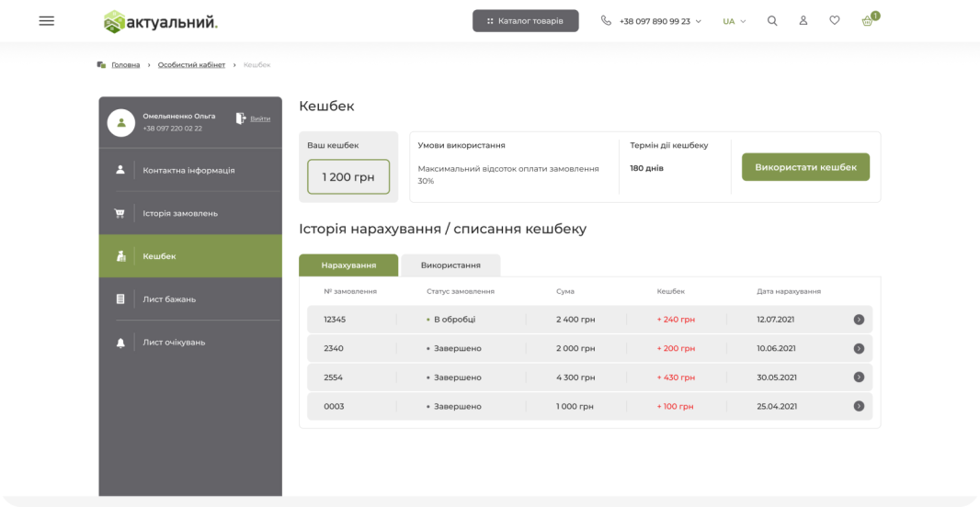Click the user avatar in sidebar

point(121,122)
